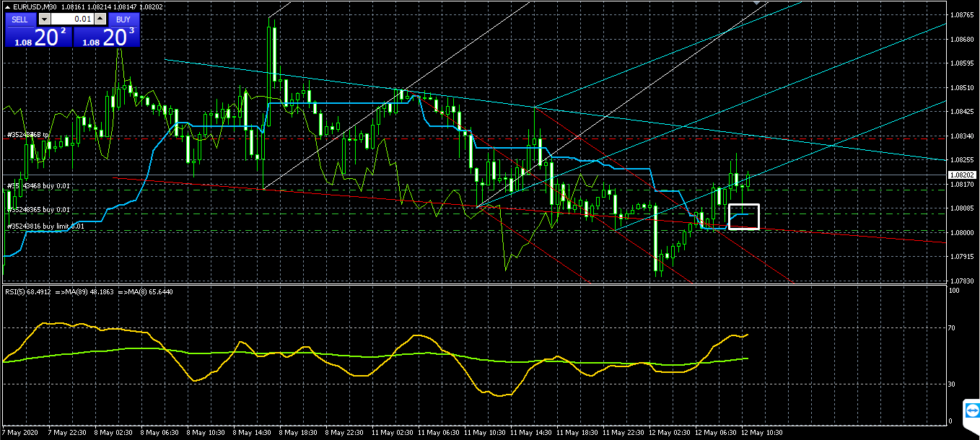Select order label #35243468 buy 0.01
The height and width of the screenshot is (440, 980).
tap(39, 186)
